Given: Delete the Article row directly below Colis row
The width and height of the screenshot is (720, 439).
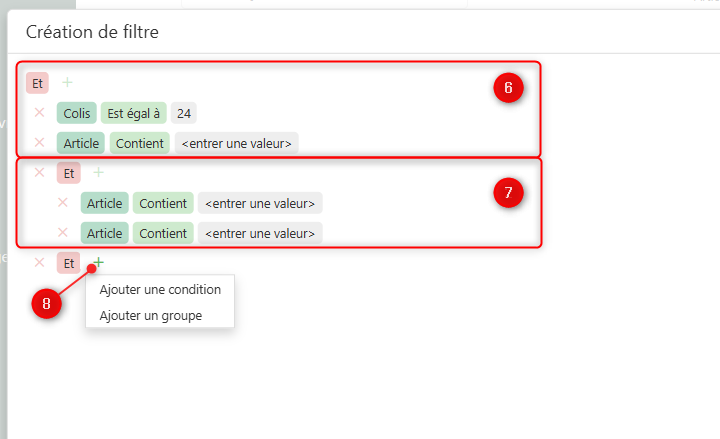Looking at the screenshot, I should tap(40, 143).
